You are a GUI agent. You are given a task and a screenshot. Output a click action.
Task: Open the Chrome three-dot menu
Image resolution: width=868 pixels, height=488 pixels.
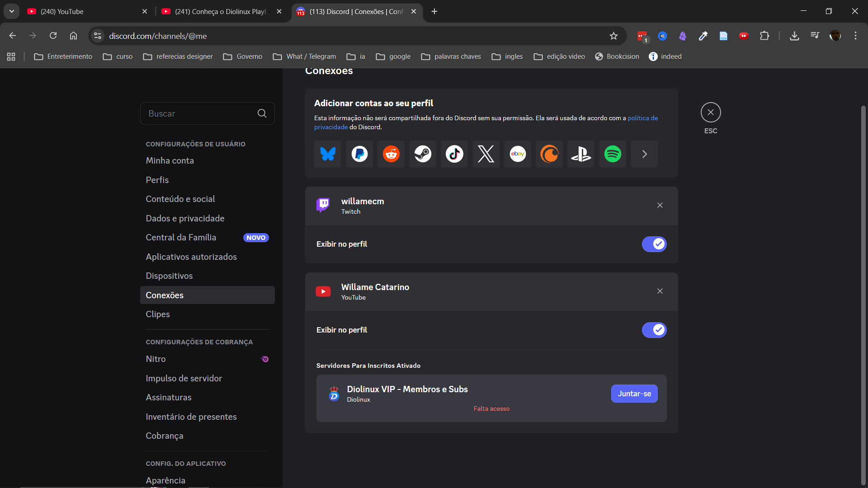[x=855, y=36]
